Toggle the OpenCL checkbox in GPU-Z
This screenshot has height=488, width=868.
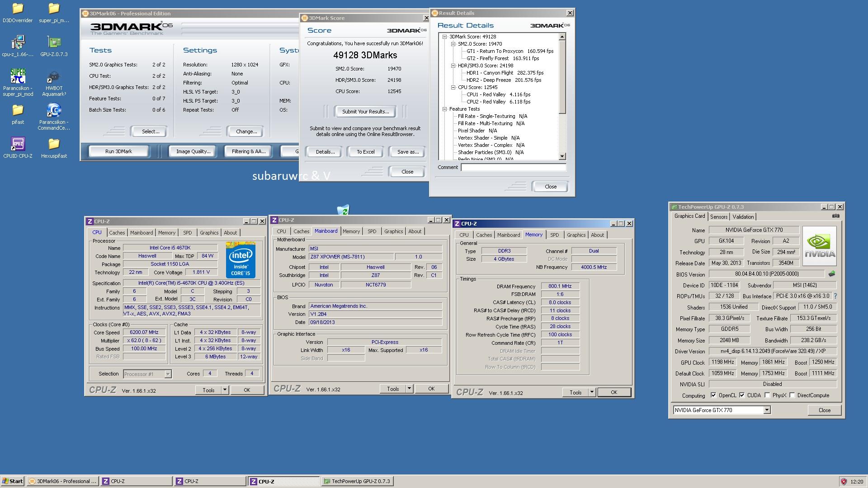coord(713,395)
